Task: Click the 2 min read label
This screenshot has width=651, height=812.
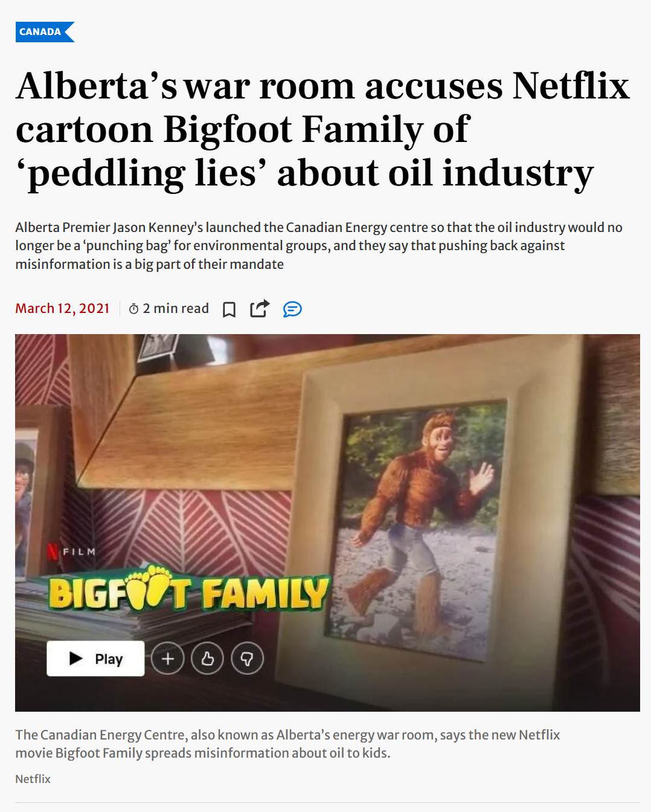Action: [x=176, y=308]
